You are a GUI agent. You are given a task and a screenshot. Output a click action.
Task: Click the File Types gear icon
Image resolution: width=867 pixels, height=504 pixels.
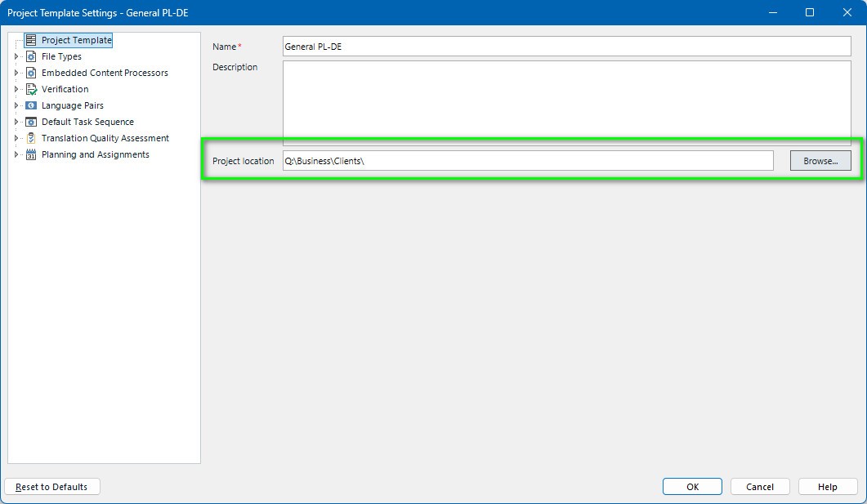[31, 56]
